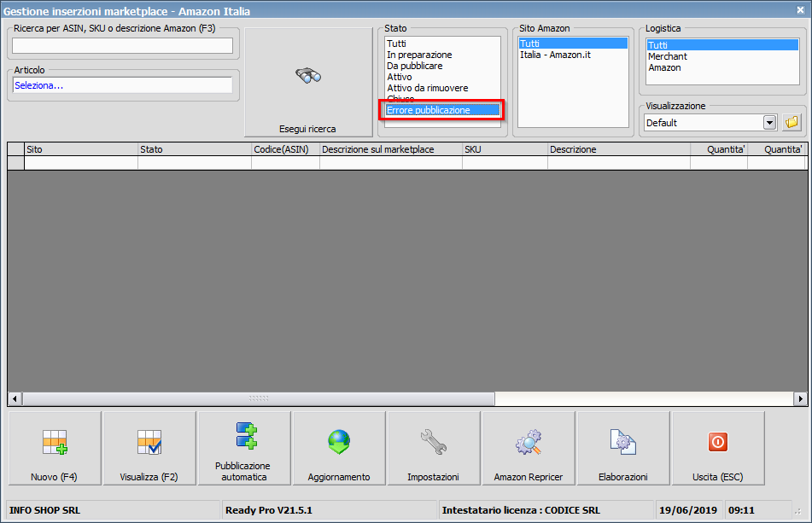Click the Uscita (ESC) power icon
This screenshot has height=523, width=812.
tap(718, 442)
